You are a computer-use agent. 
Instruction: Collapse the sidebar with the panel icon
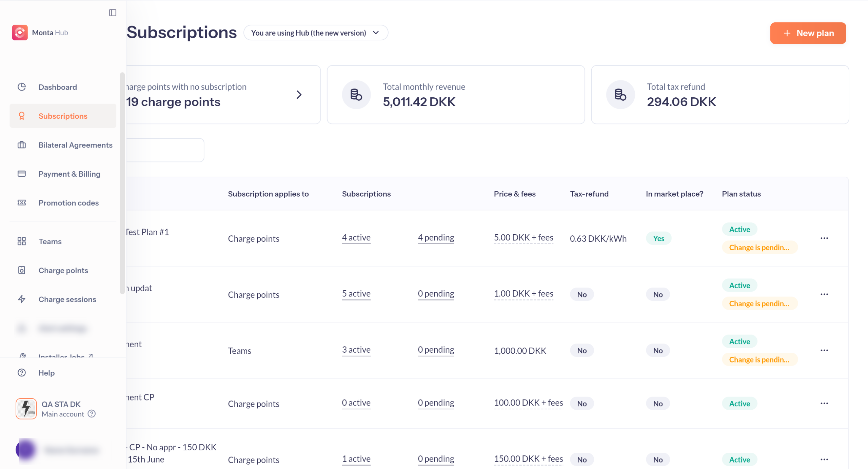point(113,13)
